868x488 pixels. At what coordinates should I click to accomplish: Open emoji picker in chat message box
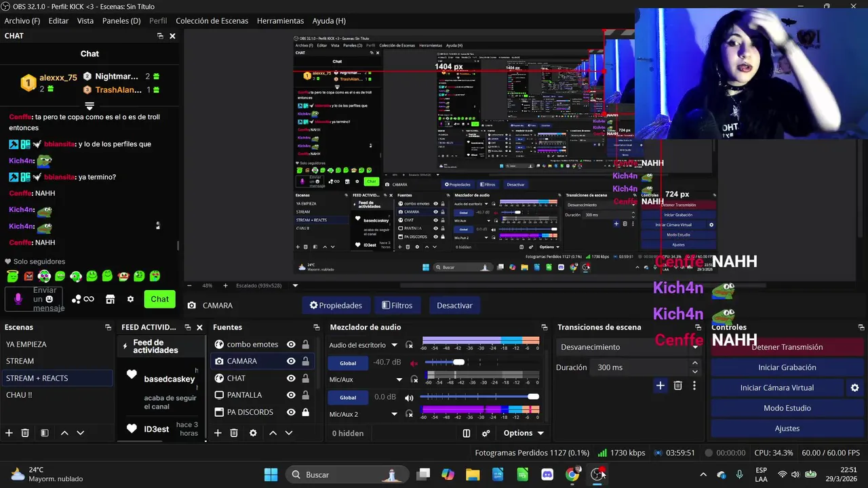(49, 299)
